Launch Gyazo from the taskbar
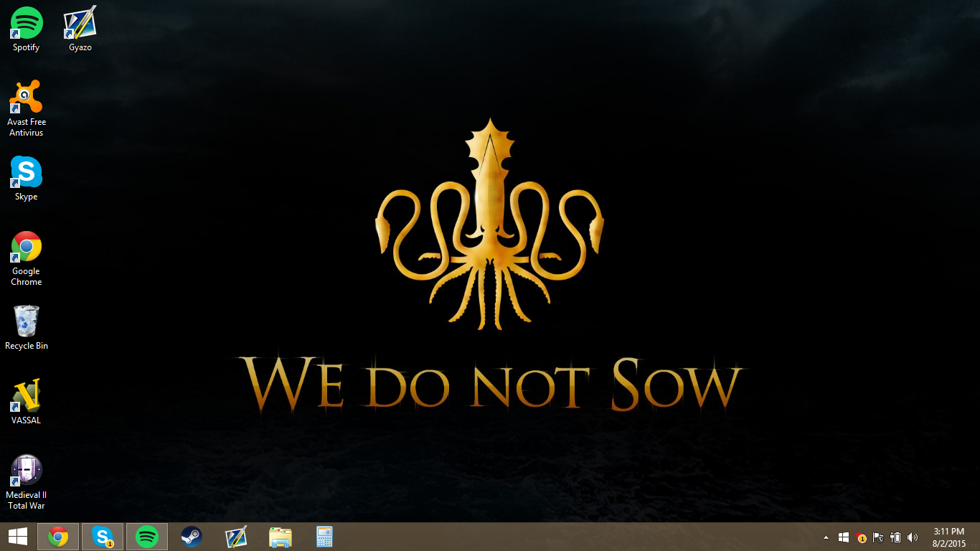 tap(236, 537)
